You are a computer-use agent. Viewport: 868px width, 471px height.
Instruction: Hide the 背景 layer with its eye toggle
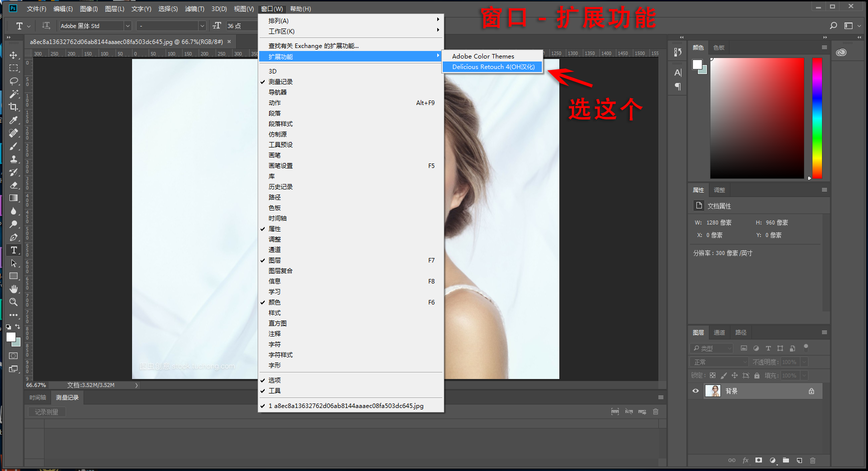[695, 391]
